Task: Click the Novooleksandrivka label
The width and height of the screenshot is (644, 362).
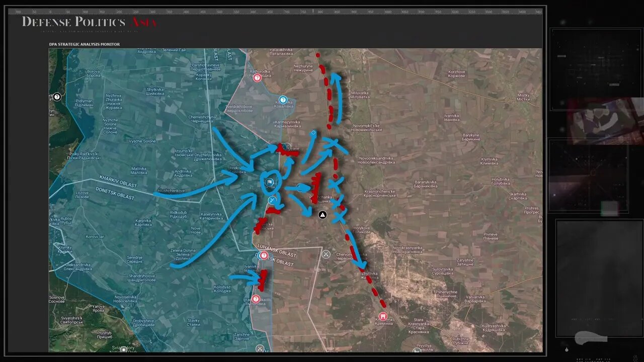Action: point(375,160)
